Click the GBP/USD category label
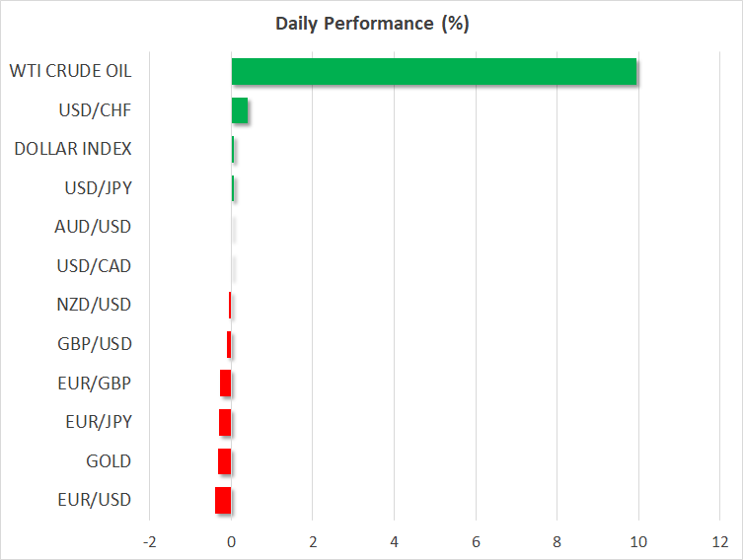743x560 pixels. tap(95, 344)
